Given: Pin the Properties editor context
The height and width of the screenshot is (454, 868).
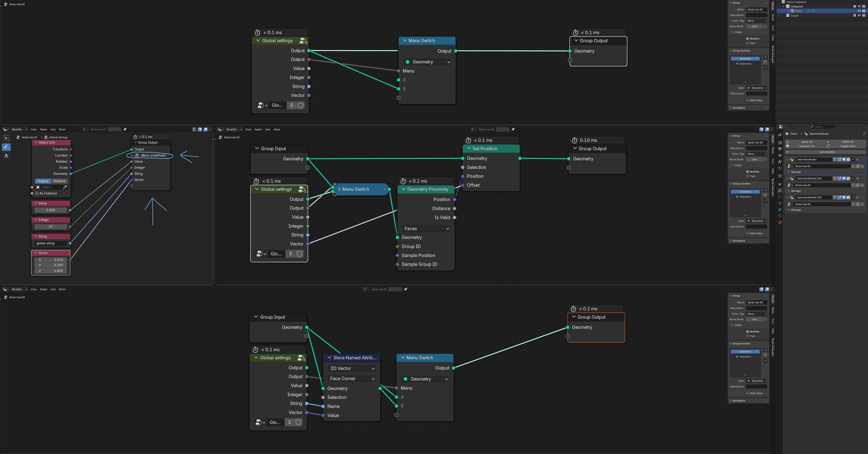Looking at the screenshot, I should pyautogui.click(x=864, y=134).
